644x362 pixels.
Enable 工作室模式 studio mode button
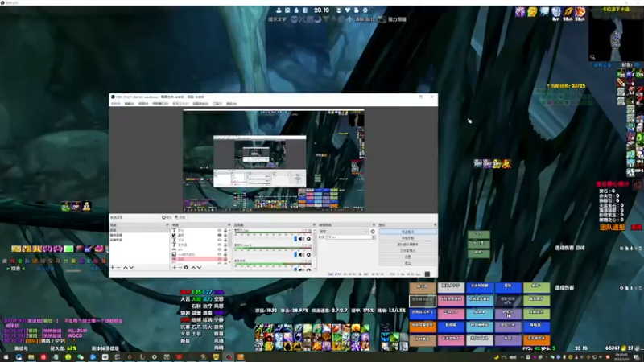(x=408, y=250)
